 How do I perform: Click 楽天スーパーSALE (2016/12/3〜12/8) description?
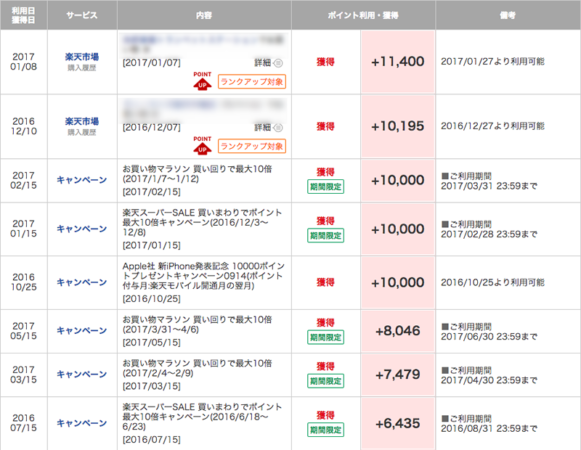point(202,222)
